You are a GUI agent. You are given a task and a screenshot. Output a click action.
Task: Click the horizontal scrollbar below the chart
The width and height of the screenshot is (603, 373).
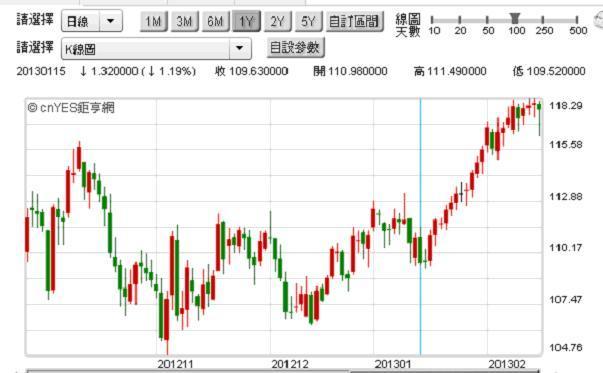click(x=283, y=371)
